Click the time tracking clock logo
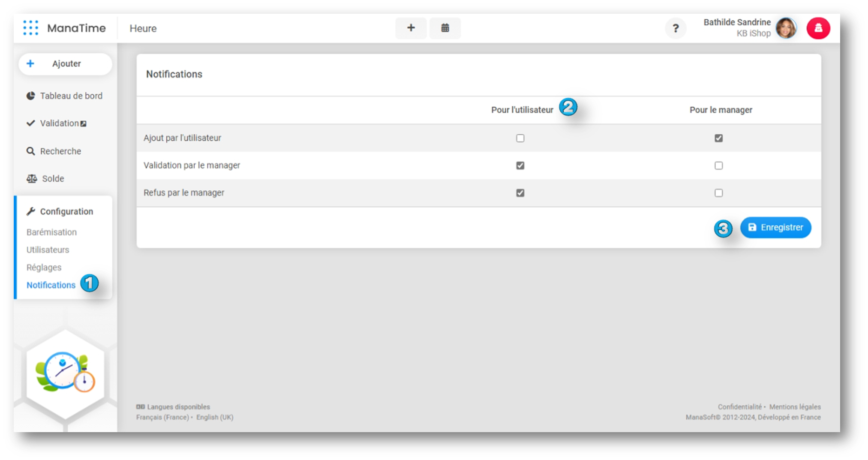The width and height of the screenshot is (868, 460). [65, 372]
